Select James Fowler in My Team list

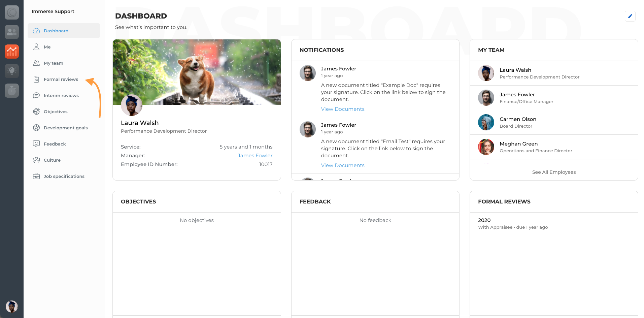click(x=554, y=98)
